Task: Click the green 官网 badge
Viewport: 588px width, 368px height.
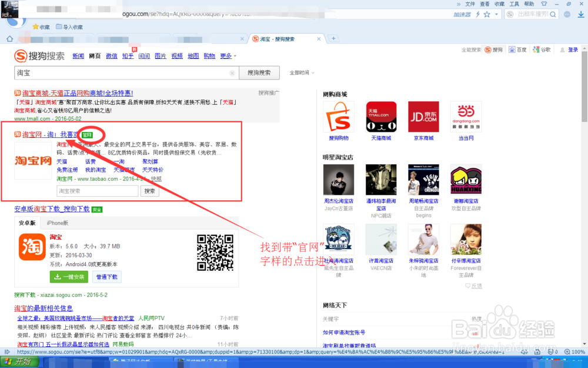Action: point(87,135)
